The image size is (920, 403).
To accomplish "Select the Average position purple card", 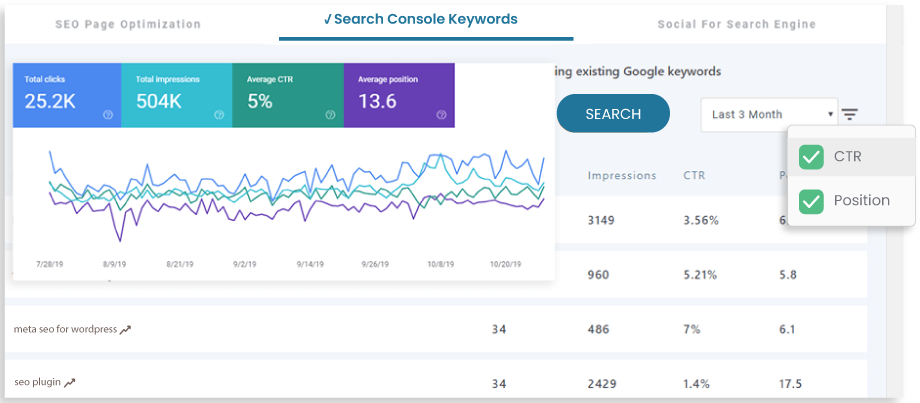I will [399, 95].
